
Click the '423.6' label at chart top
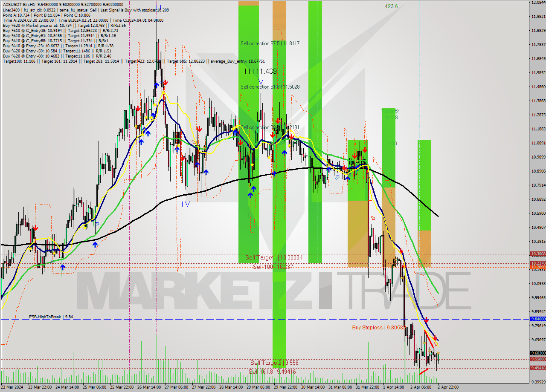pos(391,6)
